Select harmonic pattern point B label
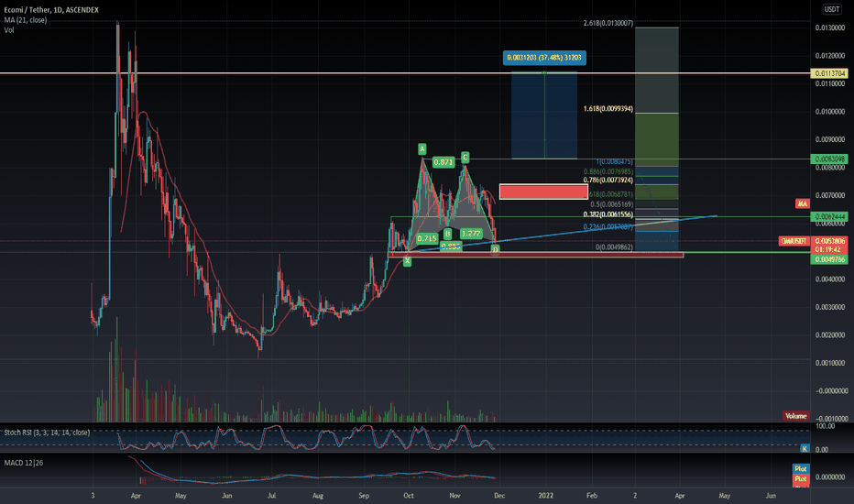 click(x=448, y=234)
